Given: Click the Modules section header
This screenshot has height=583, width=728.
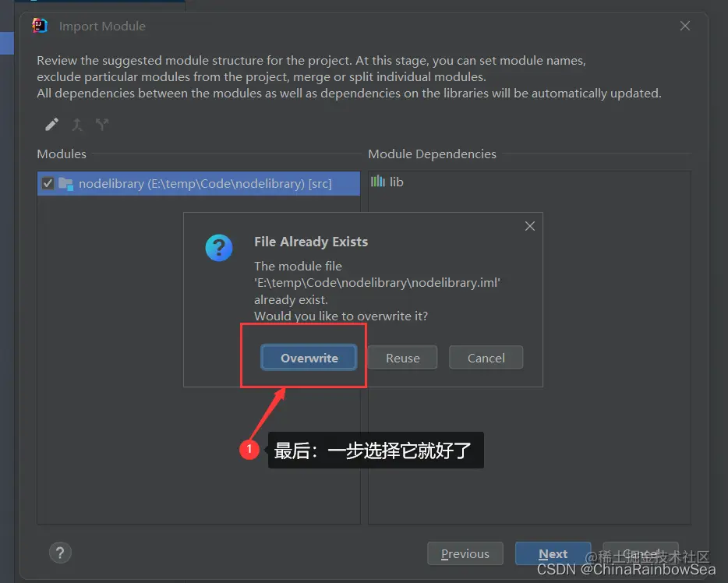Looking at the screenshot, I should tap(61, 154).
